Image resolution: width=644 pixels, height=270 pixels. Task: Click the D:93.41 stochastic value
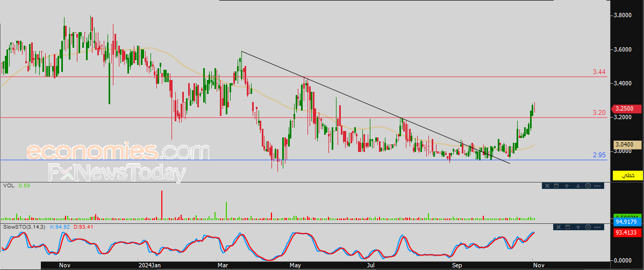[84, 227]
